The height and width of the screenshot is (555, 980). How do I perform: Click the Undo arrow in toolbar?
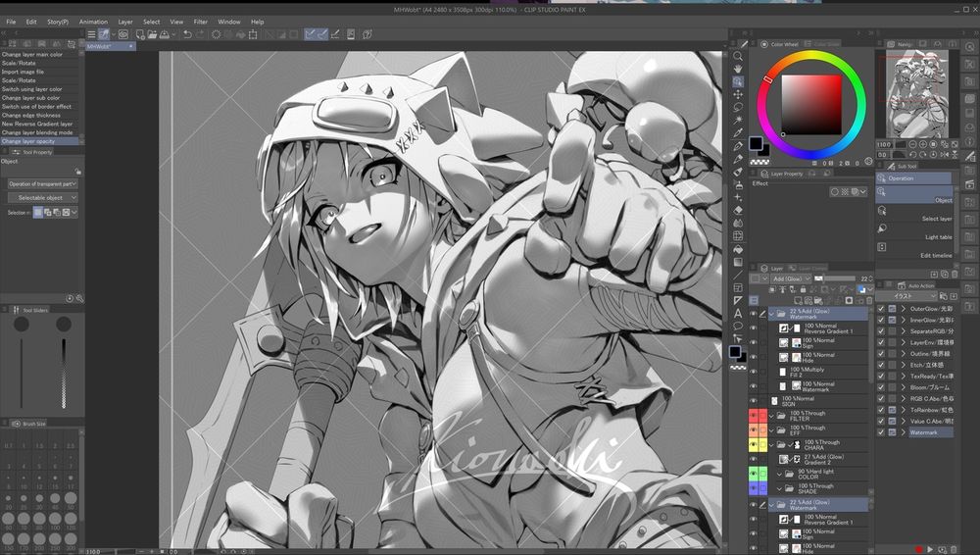tap(187, 34)
